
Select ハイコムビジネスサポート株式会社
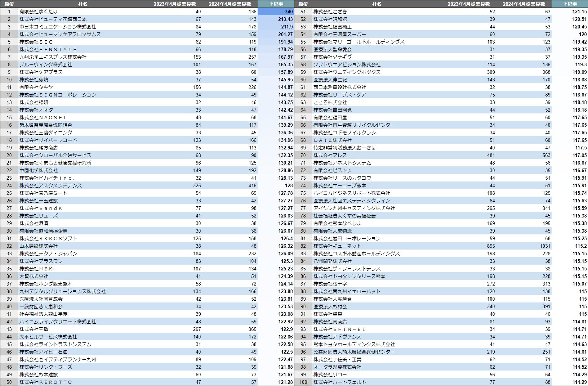pyautogui.click(x=352, y=193)
